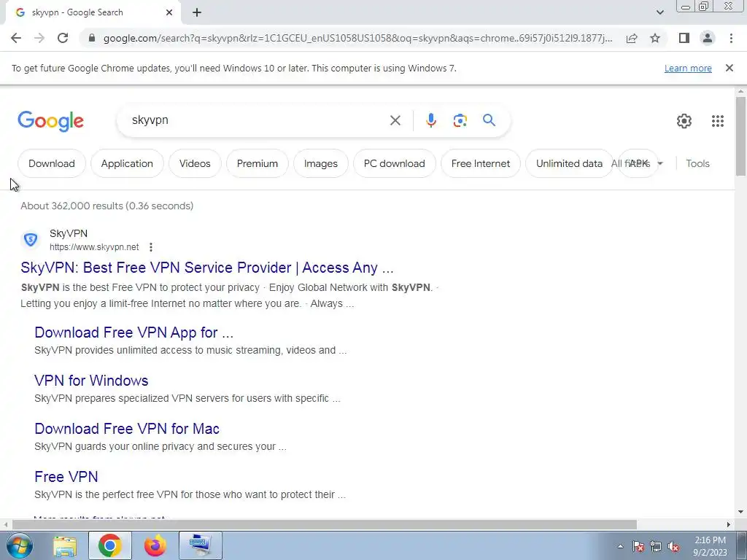Open the Chrome profile avatar
Viewport: 747px width, 560px height.
(708, 38)
